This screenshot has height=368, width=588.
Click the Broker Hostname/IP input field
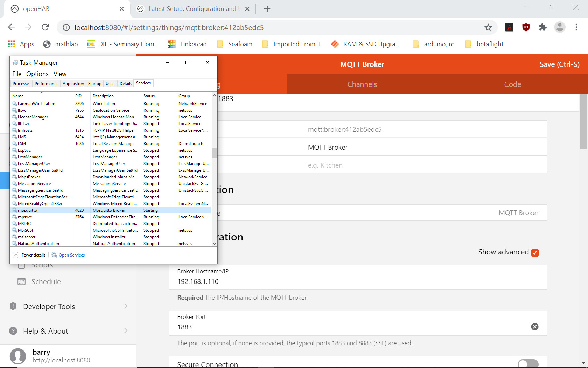(x=357, y=281)
